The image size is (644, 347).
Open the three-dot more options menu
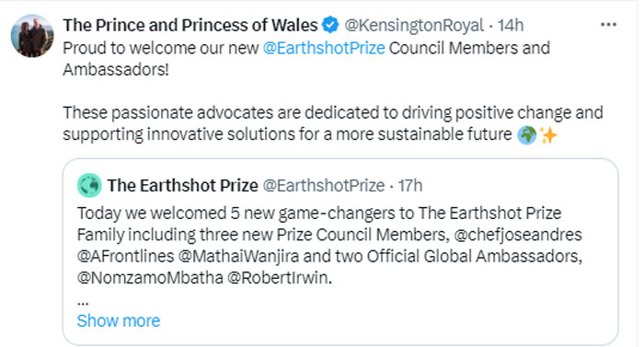pyautogui.click(x=608, y=25)
